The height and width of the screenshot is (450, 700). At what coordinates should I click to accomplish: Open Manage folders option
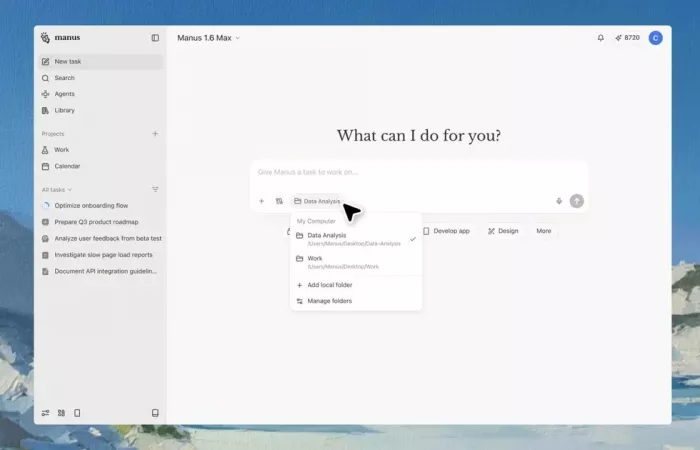coord(329,301)
